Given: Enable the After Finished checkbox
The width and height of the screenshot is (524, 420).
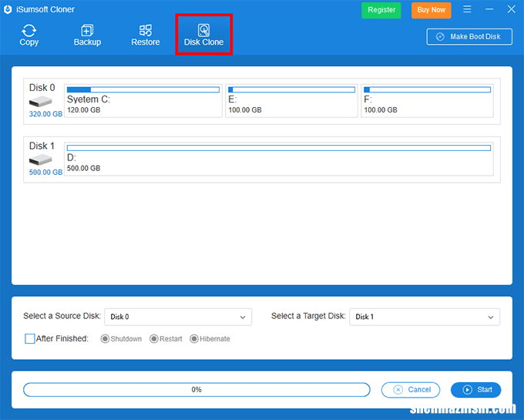Looking at the screenshot, I should pos(30,338).
